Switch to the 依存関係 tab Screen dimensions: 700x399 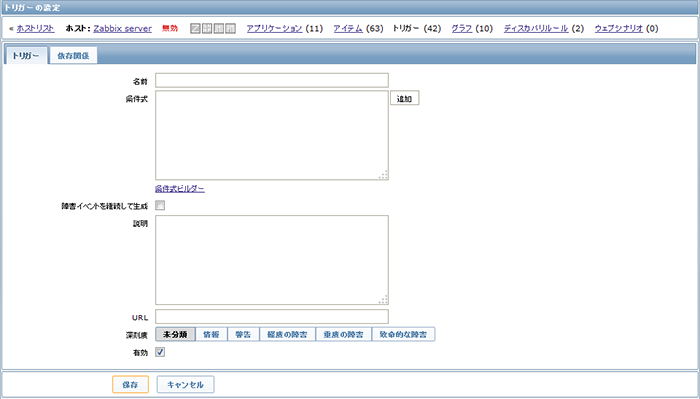tap(73, 56)
